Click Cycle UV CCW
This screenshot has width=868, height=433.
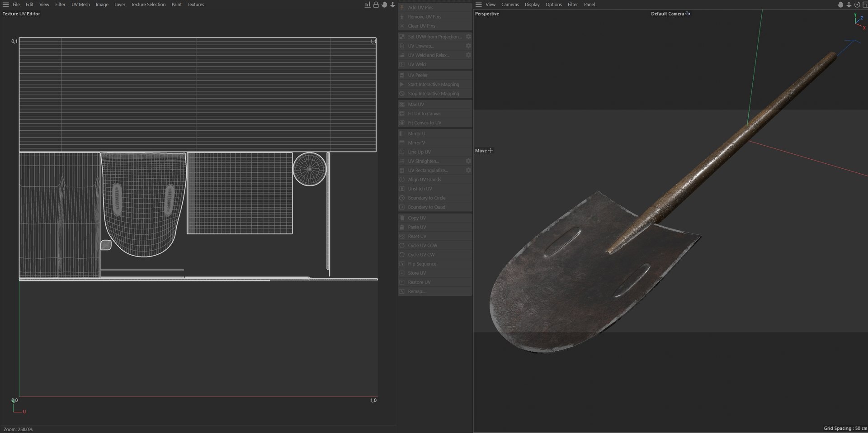[x=435, y=246]
